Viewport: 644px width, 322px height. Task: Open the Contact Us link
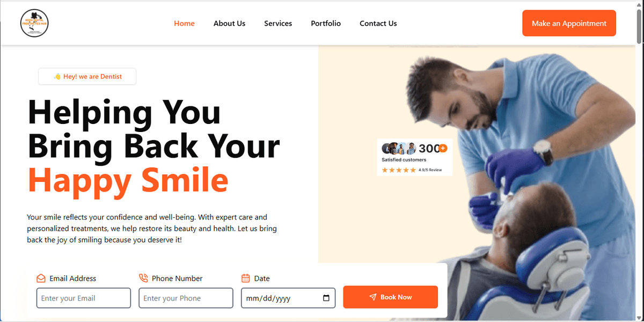coord(378,23)
